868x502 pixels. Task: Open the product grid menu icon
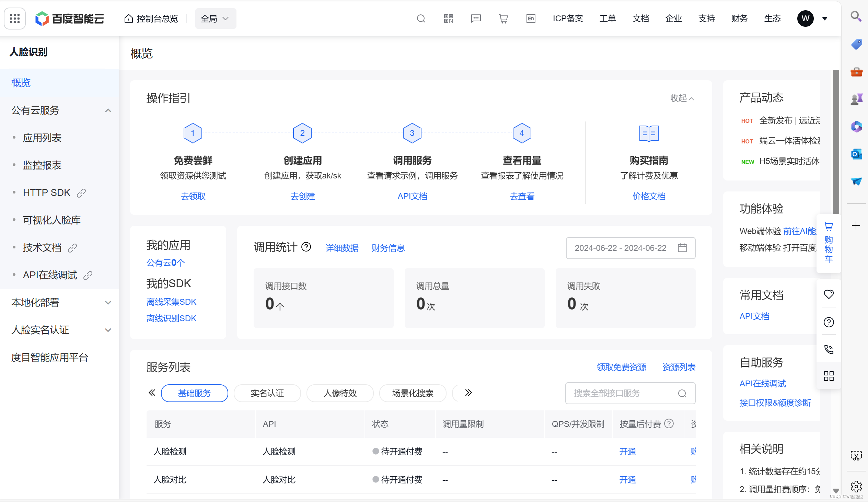[15, 19]
